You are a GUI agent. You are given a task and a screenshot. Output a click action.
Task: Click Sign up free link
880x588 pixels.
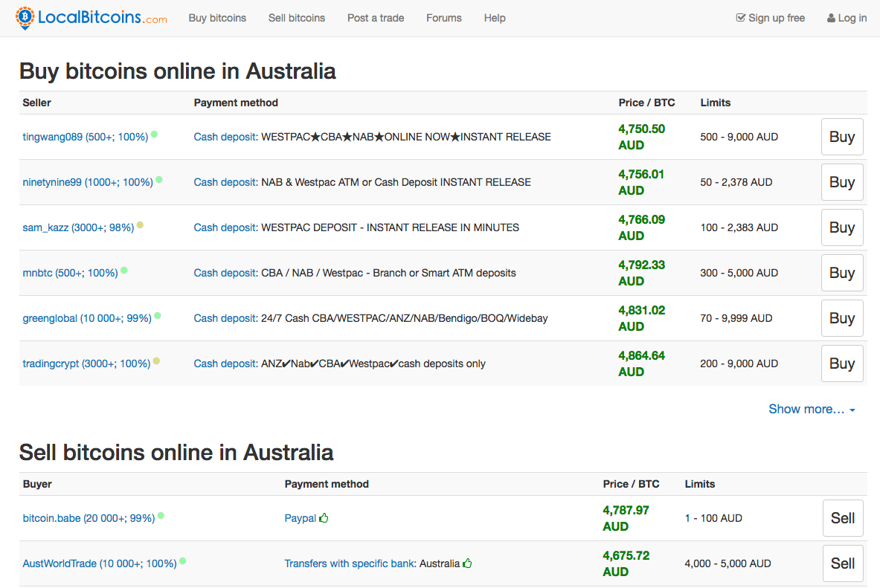771,18
